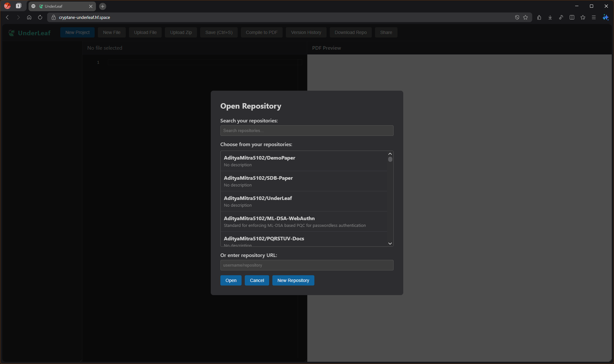
Task: Cancel the Open Repository dialog
Action: click(x=257, y=280)
